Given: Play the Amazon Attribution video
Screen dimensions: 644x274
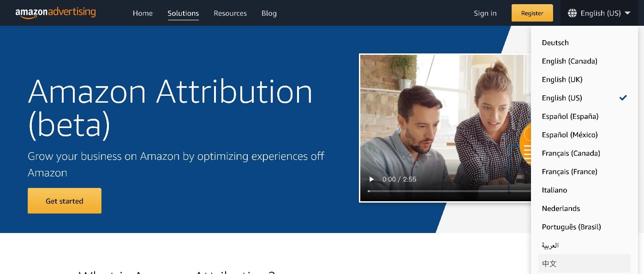Looking at the screenshot, I should (372, 179).
